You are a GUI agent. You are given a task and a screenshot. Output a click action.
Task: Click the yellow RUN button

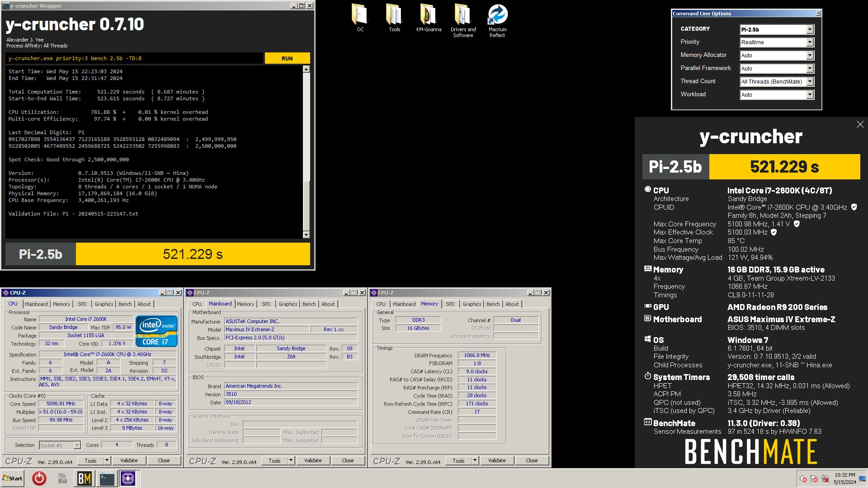[x=287, y=58]
